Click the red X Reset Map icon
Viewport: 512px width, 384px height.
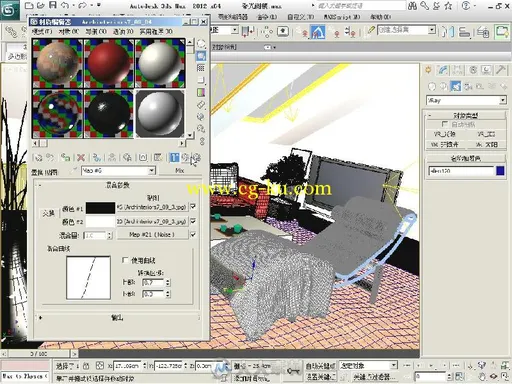click(x=81, y=157)
